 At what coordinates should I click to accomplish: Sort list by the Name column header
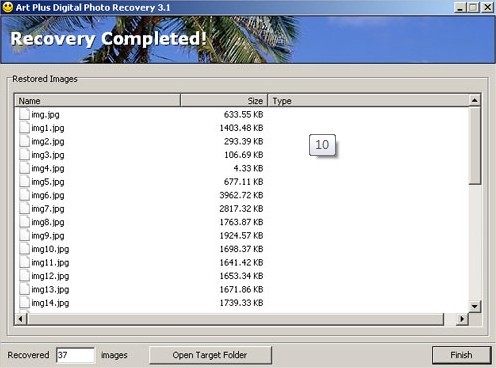tap(97, 101)
